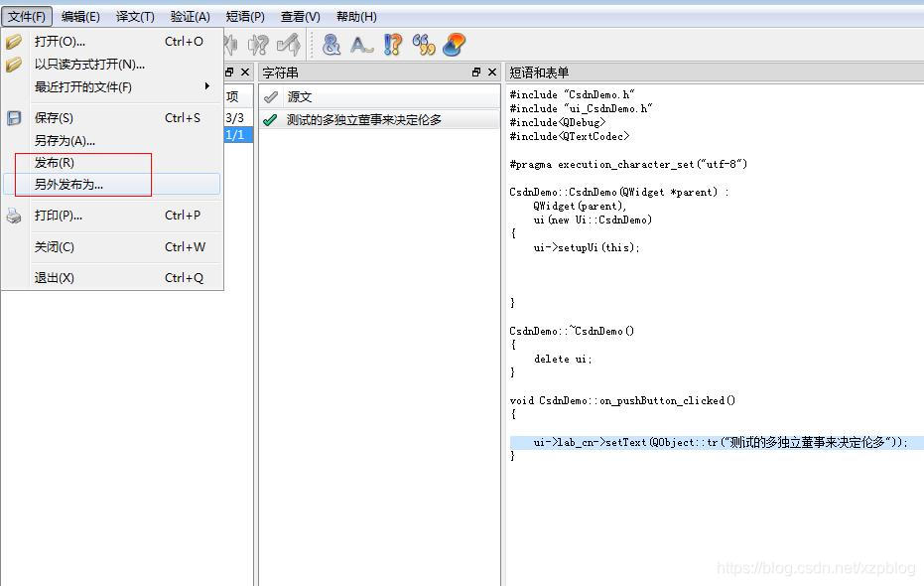Toggle surrounding whitespace validation icon
Viewport: 924px width, 586px height.
pyautogui.click(x=362, y=45)
